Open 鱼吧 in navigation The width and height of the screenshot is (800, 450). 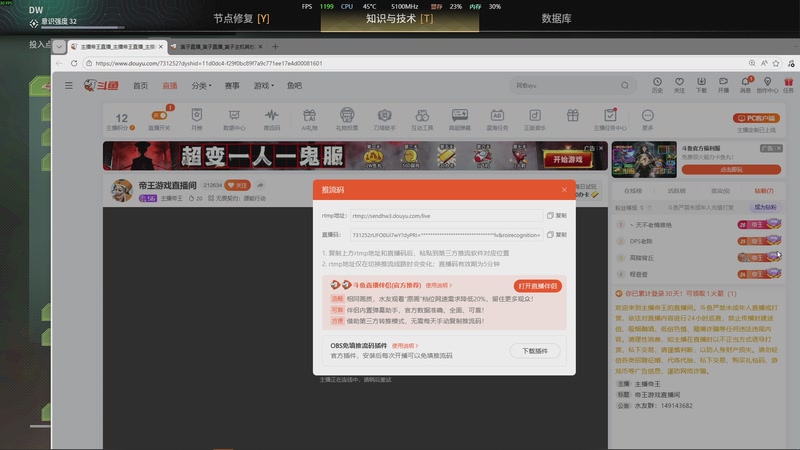click(294, 85)
